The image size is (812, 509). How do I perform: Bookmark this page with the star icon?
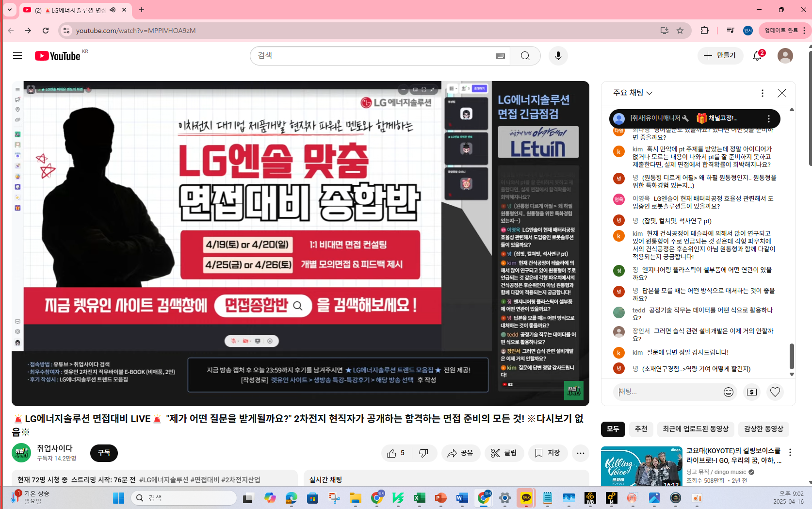coord(680,31)
